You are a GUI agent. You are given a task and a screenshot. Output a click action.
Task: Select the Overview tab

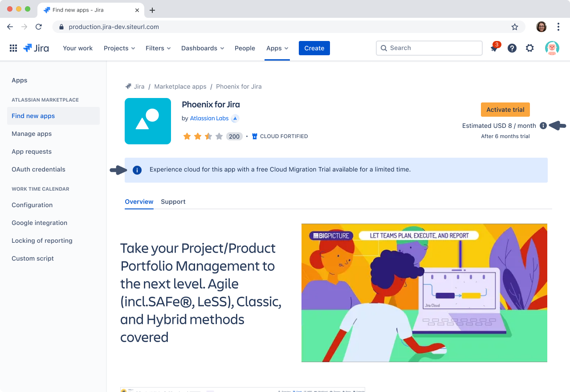(x=139, y=201)
